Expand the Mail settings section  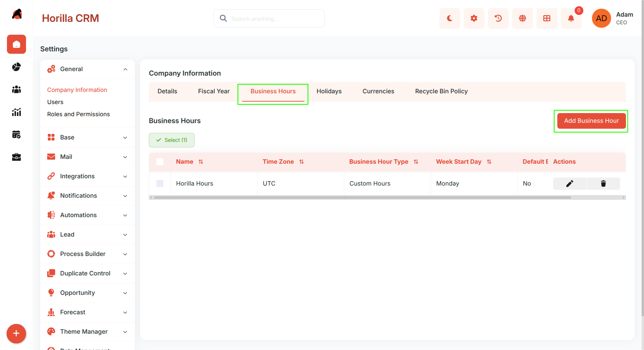tap(87, 157)
